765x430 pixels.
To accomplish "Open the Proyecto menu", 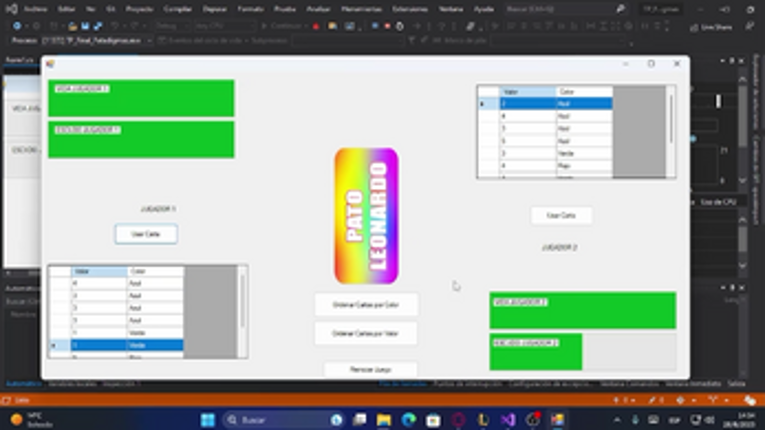I will [140, 9].
